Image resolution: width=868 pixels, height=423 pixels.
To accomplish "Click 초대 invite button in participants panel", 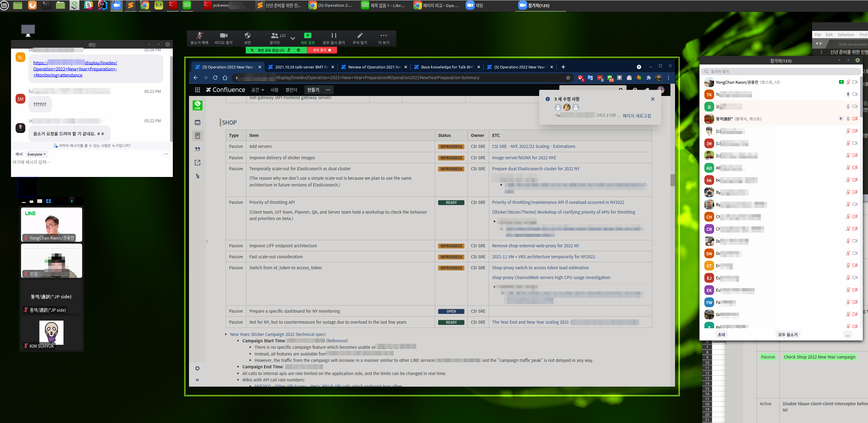I will point(721,334).
